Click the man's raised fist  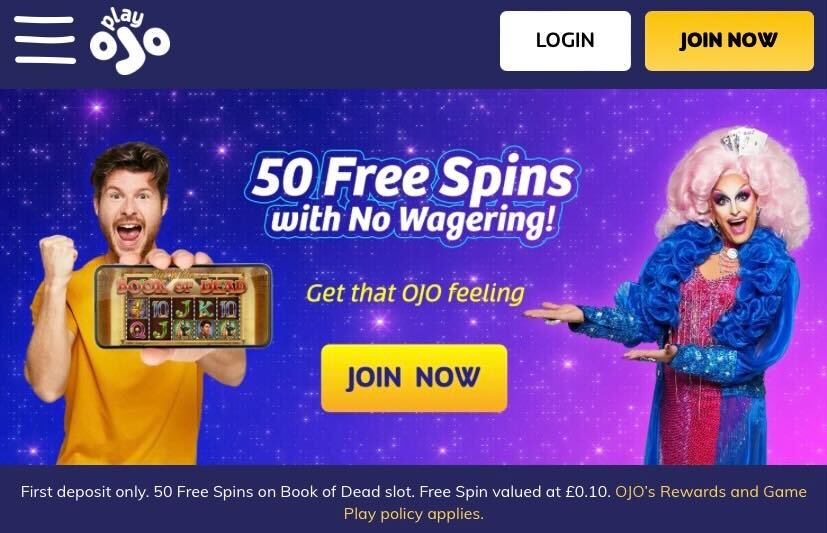coord(57,259)
